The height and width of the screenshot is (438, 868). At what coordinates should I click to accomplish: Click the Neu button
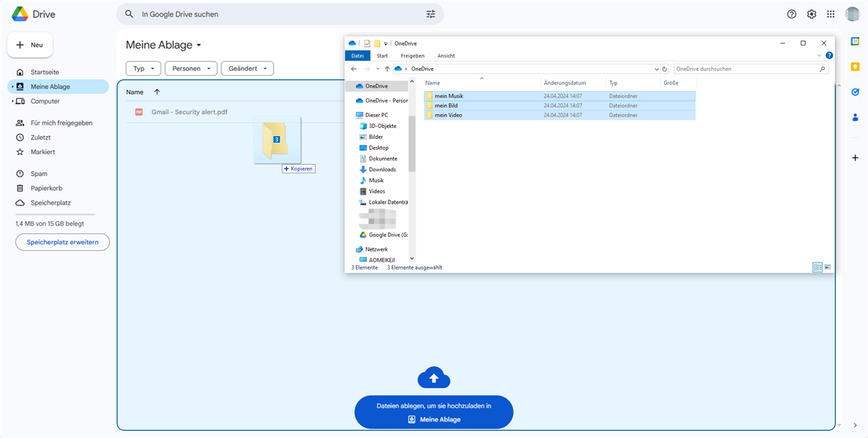click(x=30, y=45)
